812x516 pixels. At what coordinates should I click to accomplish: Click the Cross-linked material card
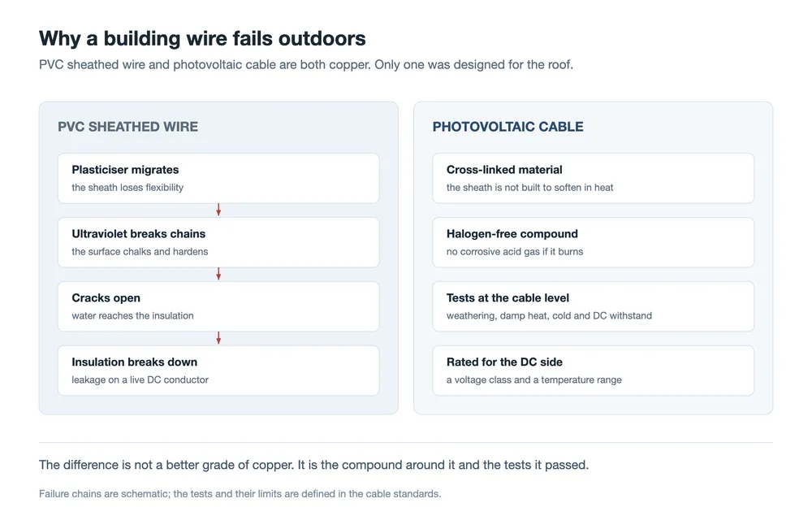[x=593, y=178]
